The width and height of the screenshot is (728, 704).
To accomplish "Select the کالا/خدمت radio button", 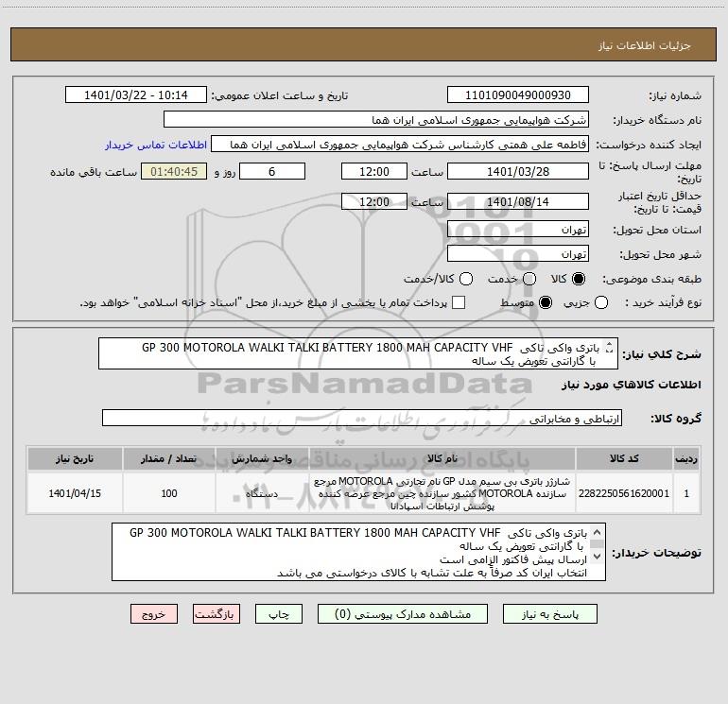I will tap(466, 279).
